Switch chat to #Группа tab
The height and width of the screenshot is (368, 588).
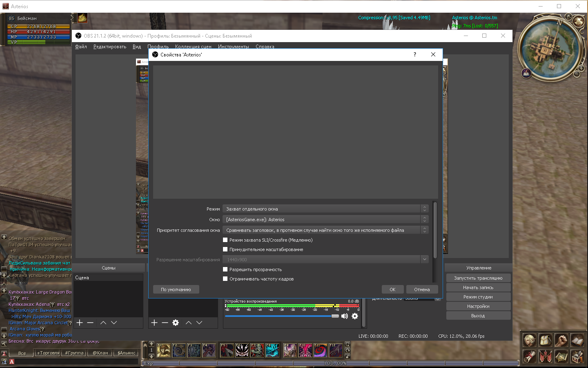pos(74,353)
